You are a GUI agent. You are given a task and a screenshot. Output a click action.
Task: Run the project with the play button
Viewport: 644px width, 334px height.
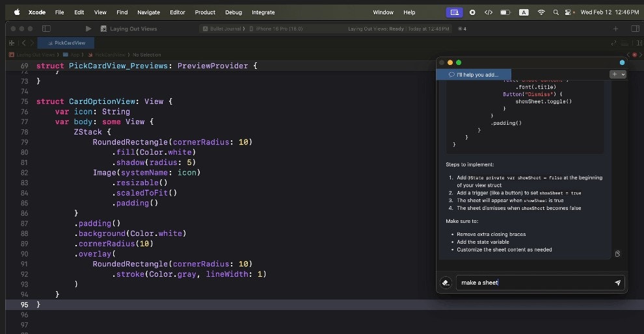pos(88,29)
